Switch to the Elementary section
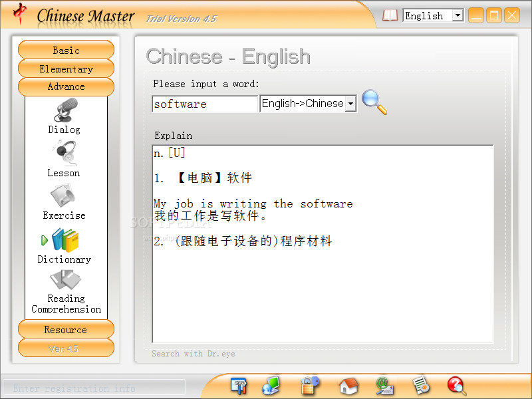 [x=66, y=68]
